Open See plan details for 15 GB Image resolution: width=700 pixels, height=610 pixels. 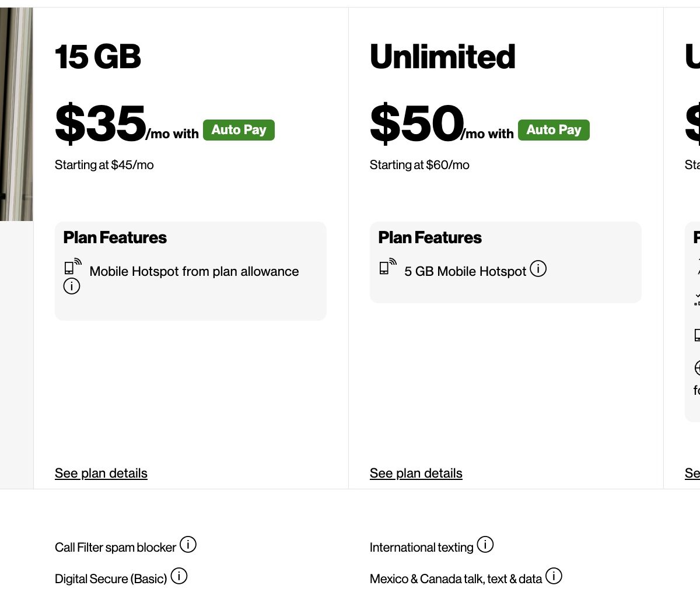(101, 473)
